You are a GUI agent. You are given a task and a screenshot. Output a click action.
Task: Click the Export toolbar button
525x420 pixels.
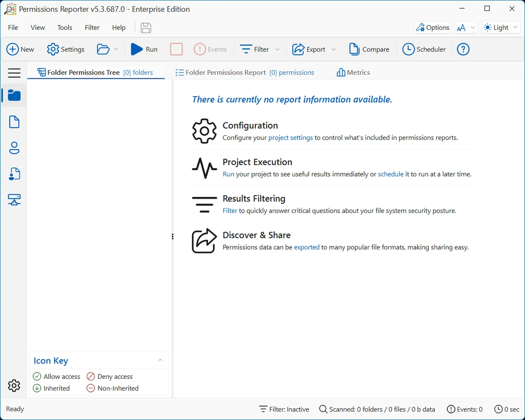[x=309, y=49]
